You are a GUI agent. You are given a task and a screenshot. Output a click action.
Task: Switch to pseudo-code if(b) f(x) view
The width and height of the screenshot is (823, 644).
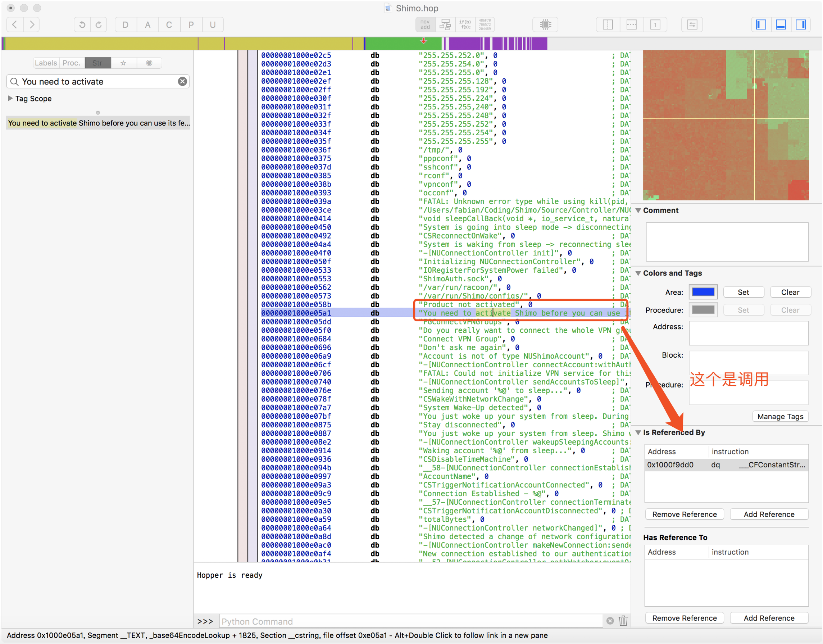465,25
